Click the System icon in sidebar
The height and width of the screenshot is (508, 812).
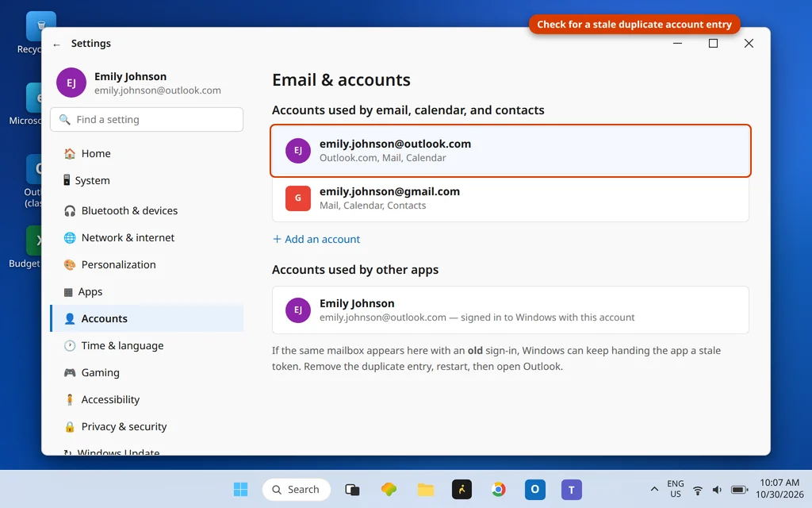(x=67, y=180)
